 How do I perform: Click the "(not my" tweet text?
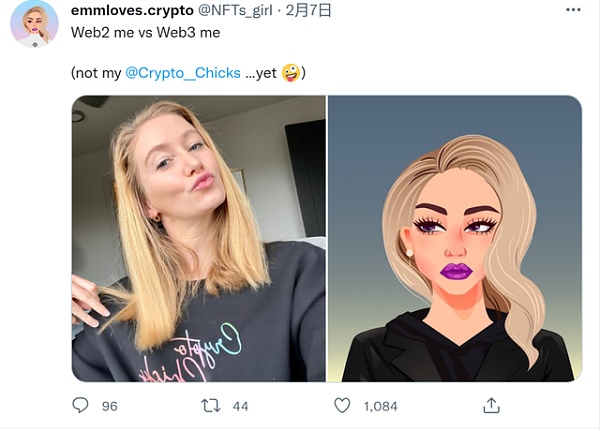96,73
